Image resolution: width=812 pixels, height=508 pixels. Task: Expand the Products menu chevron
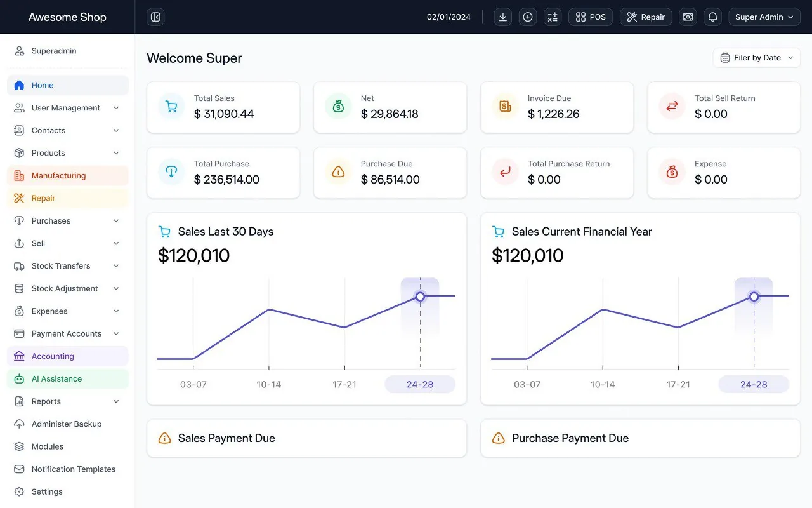click(116, 153)
